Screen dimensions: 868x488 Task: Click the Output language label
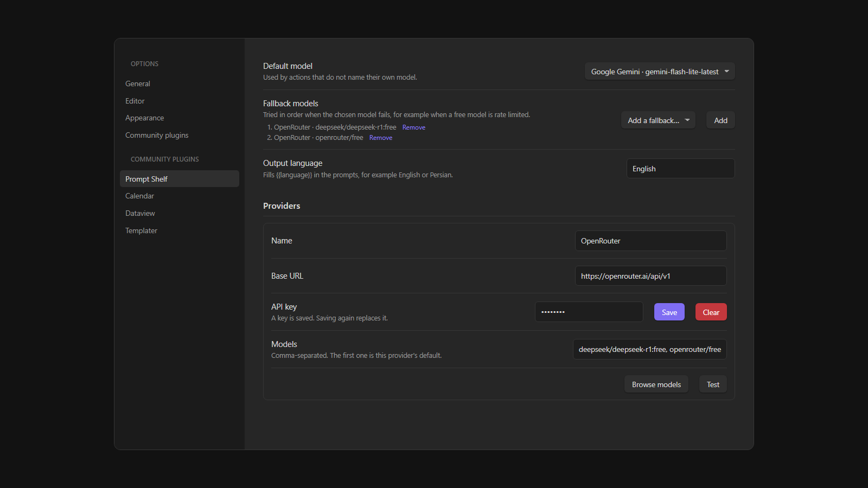tap(292, 163)
